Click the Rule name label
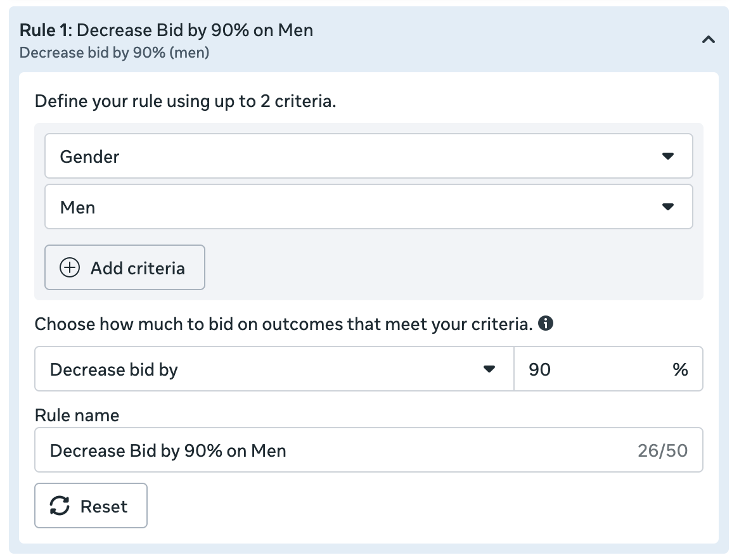Viewport: 739px width, 560px height. 77,415
